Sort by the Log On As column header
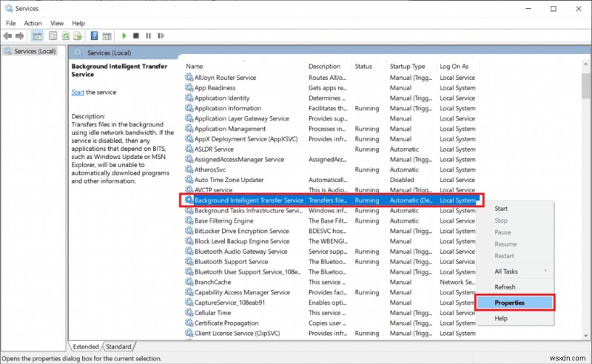The image size is (592, 364). [x=458, y=66]
